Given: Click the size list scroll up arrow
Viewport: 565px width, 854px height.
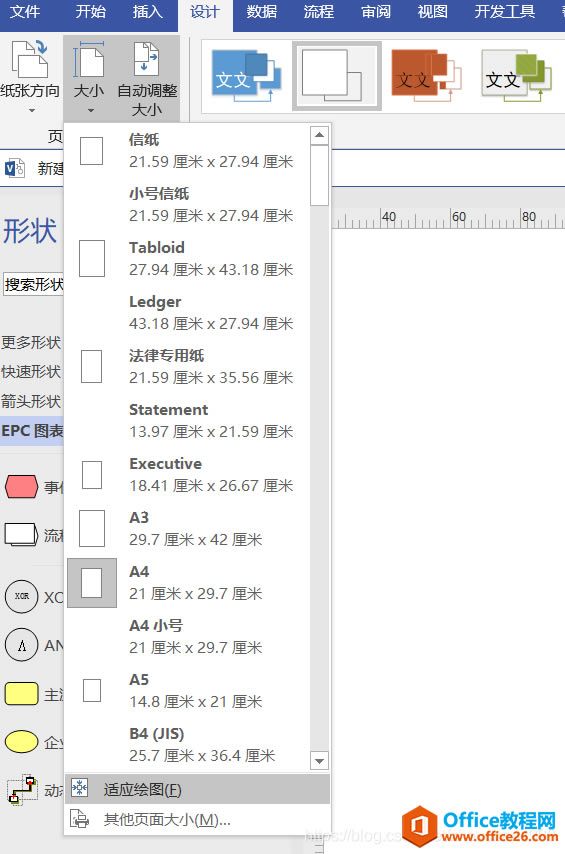Looking at the screenshot, I should (319, 135).
